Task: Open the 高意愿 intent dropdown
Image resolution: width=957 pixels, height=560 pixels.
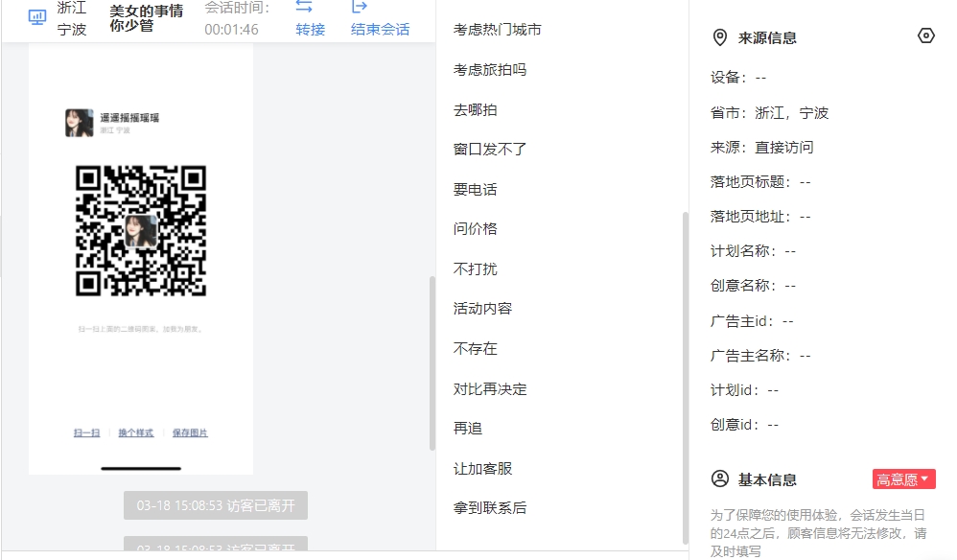Action: coord(903,479)
